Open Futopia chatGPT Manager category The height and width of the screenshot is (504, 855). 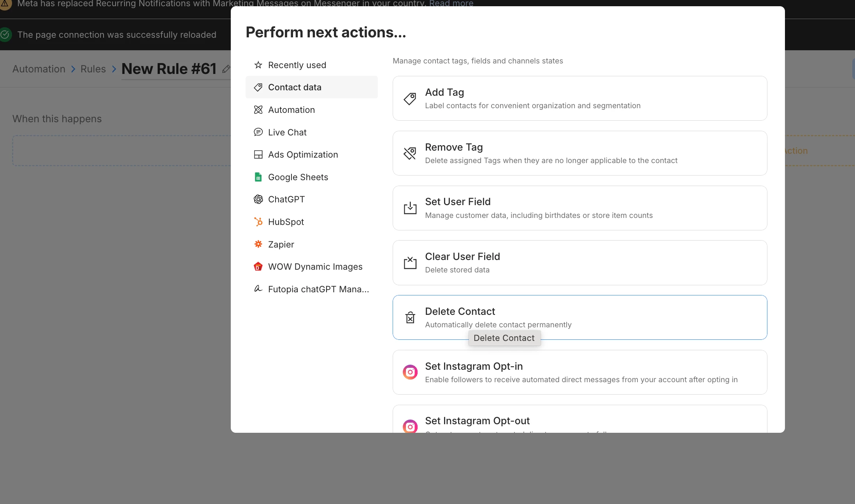coord(318,289)
